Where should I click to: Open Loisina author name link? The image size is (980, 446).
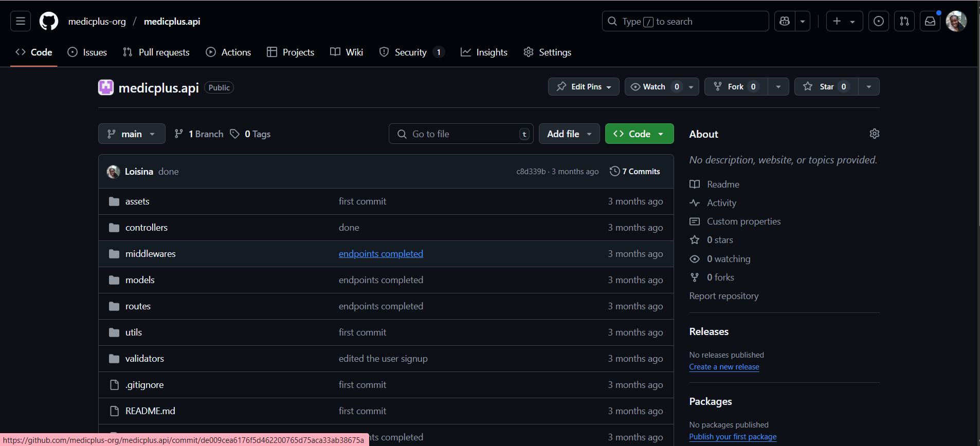pos(139,172)
